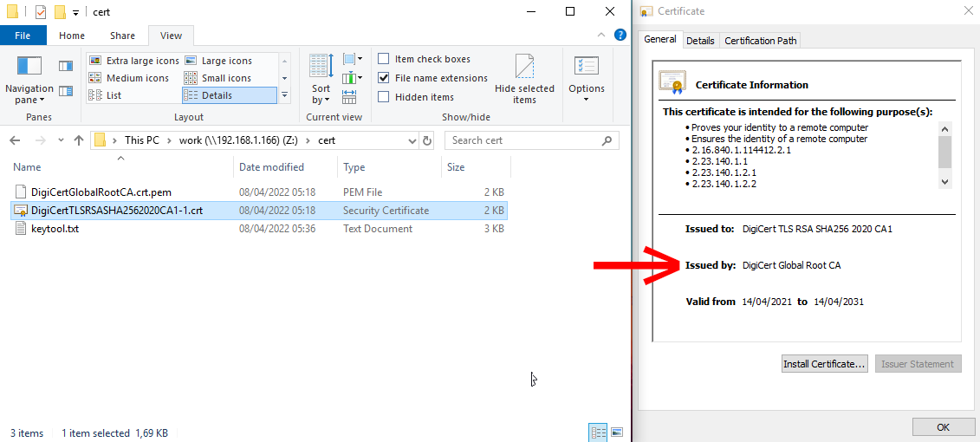Click OK in Certificate dialog
980x442 pixels.
tap(943, 427)
